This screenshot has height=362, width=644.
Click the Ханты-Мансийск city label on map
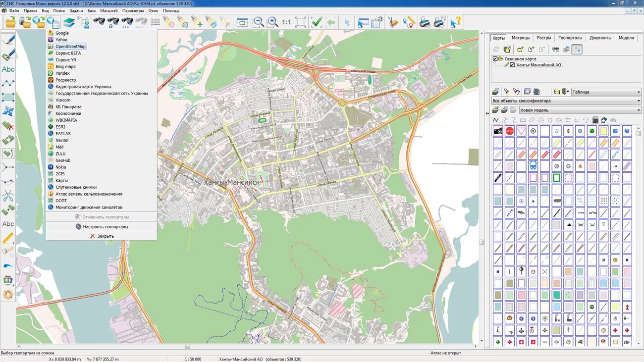231,182
